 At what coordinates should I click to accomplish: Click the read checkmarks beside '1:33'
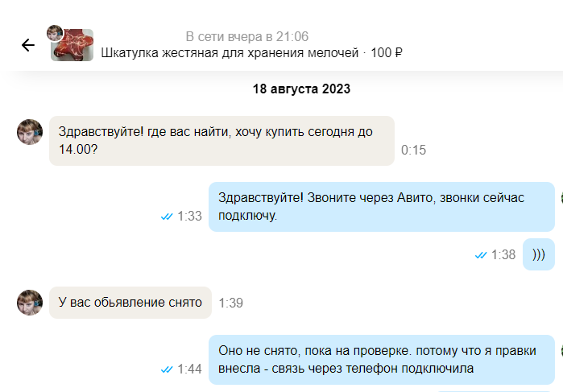click(x=167, y=217)
